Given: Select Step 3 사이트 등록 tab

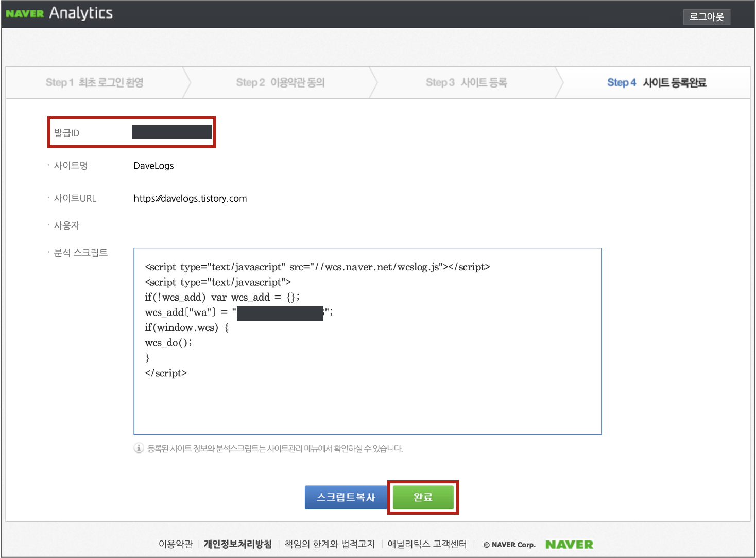Looking at the screenshot, I should [x=467, y=82].
